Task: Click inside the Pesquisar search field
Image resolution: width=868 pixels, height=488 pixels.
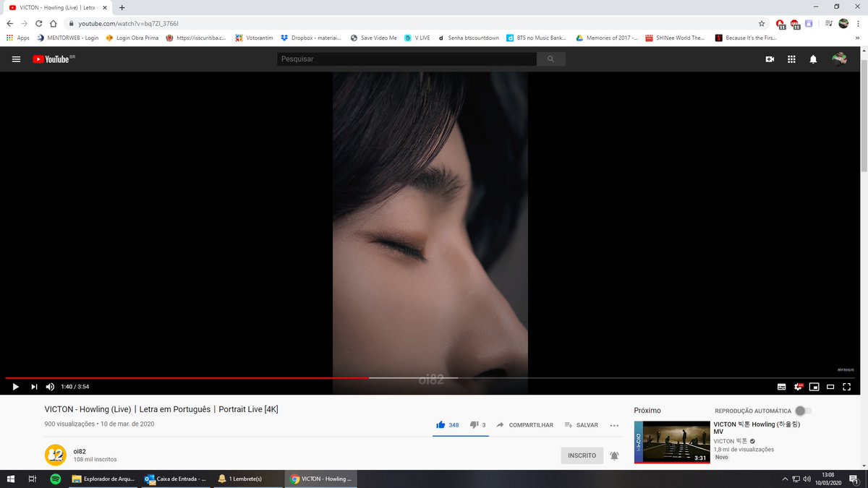Action: tap(407, 59)
